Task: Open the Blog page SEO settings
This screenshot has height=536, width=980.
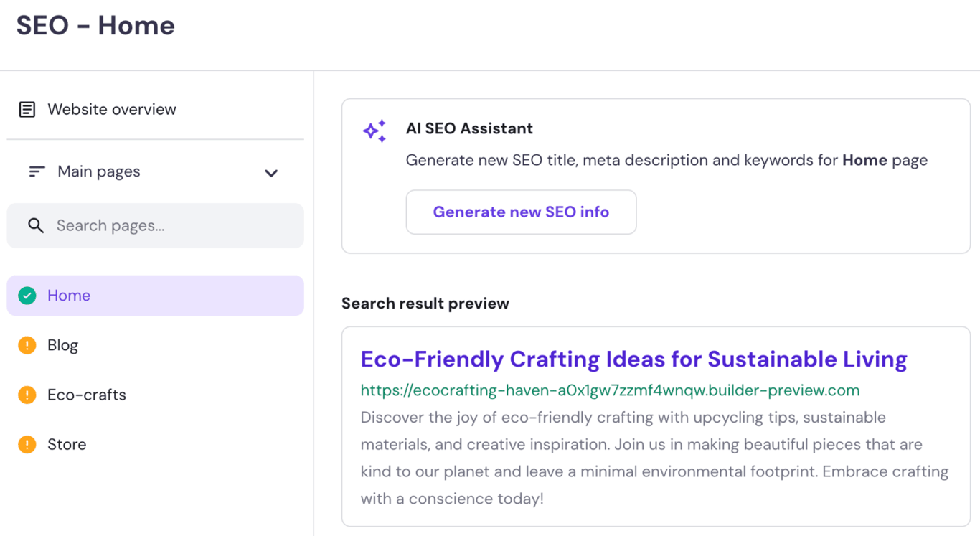Action: click(63, 344)
